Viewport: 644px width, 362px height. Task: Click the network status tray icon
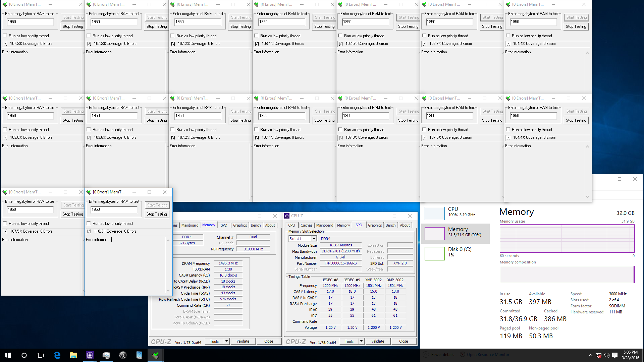[599, 355]
